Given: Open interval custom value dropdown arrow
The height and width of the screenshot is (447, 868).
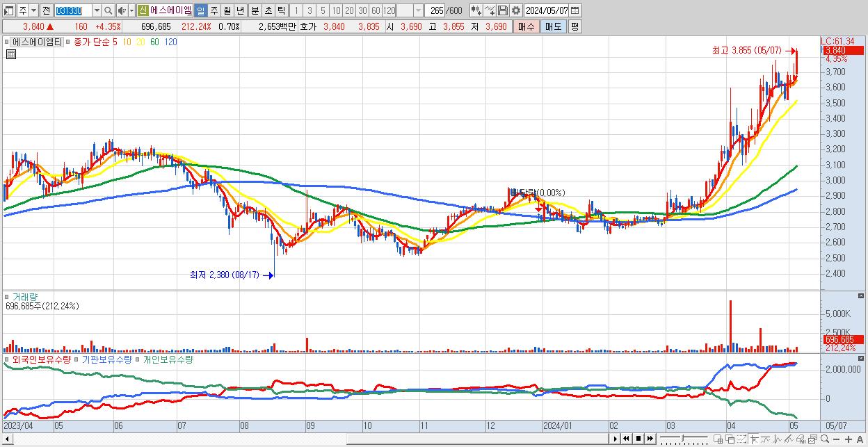Looking at the screenshot, I should 418,10.
